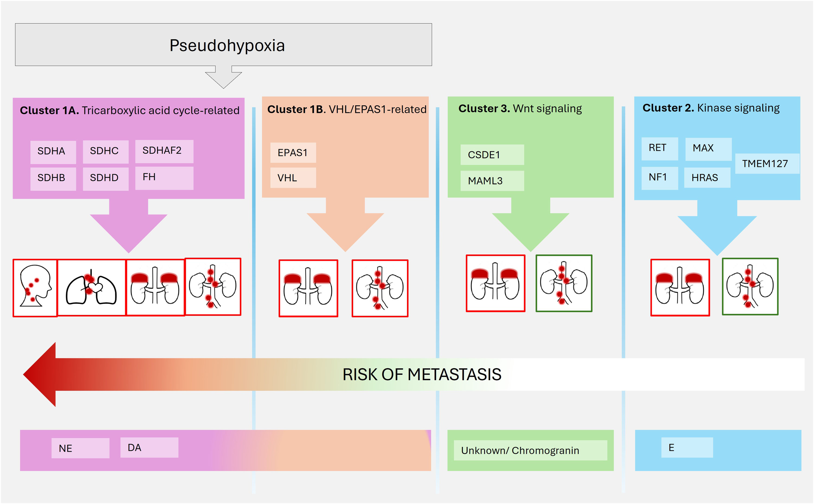Click the Cluster 2 Kinase signaling title

pos(711,108)
